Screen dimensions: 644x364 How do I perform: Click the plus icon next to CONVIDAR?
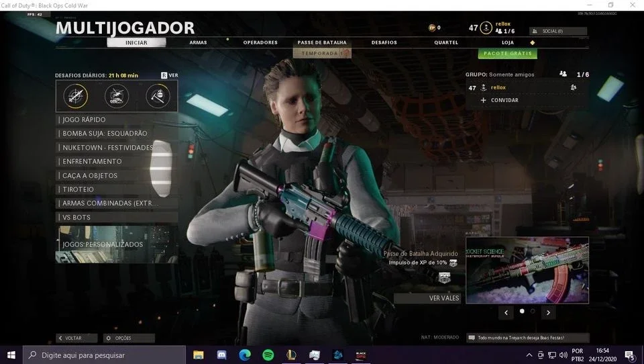484,100
